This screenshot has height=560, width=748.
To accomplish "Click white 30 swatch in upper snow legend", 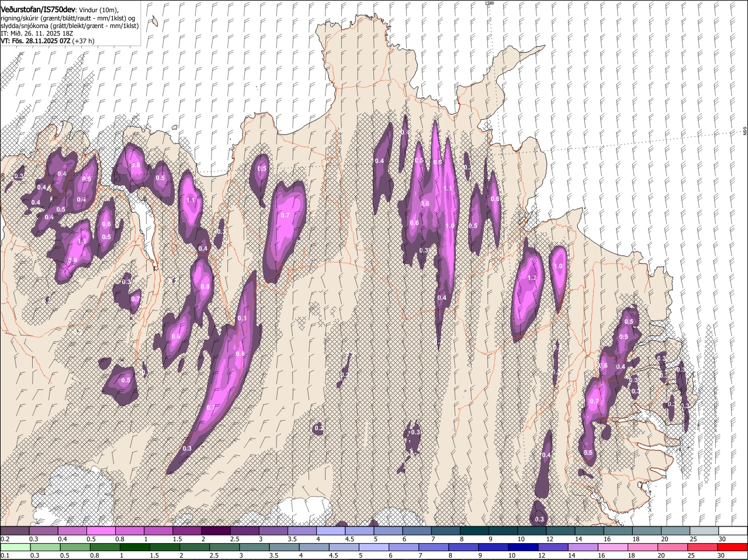I will click(x=733, y=531).
